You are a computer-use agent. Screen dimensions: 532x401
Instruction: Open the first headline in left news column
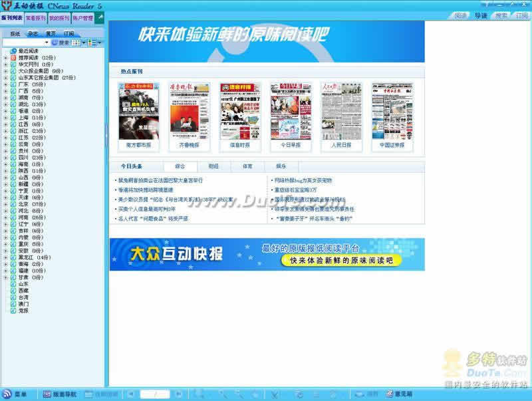[x=160, y=180]
